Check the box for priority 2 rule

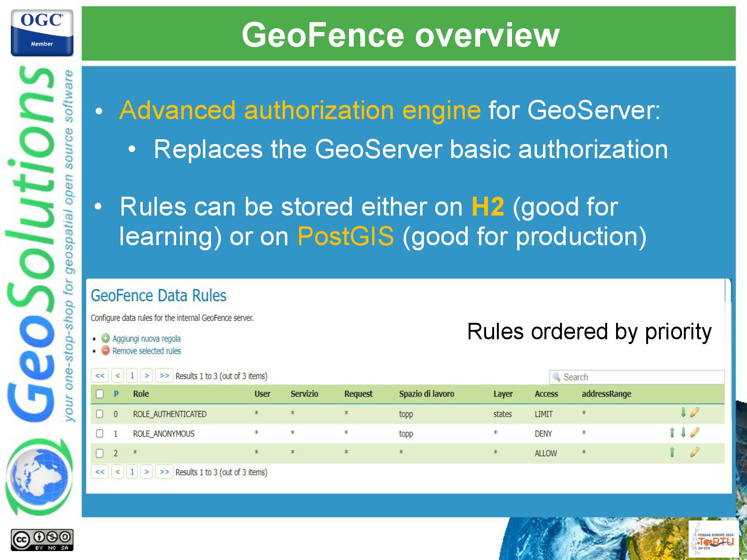(100, 453)
